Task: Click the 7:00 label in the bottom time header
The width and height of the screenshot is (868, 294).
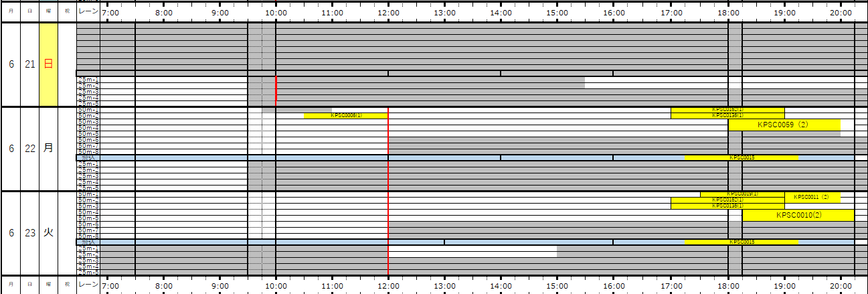Action: click(110, 285)
